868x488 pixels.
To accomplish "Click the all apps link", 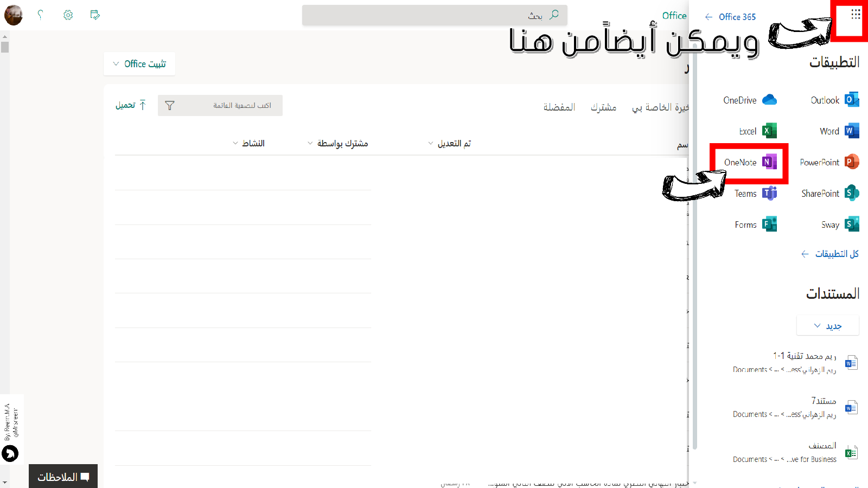I will pyautogui.click(x=830, y=254).
